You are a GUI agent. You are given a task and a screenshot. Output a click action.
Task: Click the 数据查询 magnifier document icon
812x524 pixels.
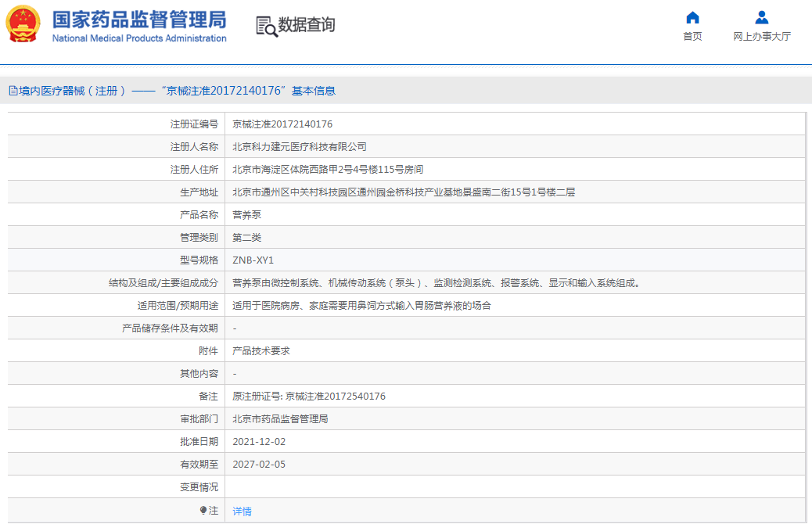click(266, 26)
